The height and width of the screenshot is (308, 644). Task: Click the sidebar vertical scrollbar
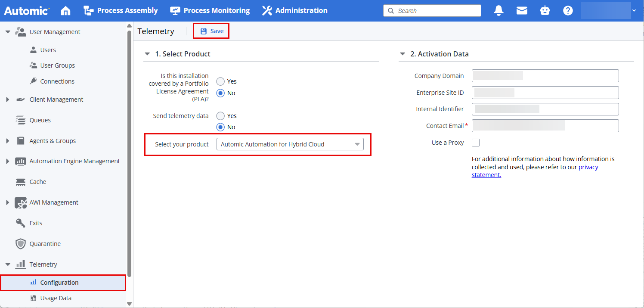(129, 151)
